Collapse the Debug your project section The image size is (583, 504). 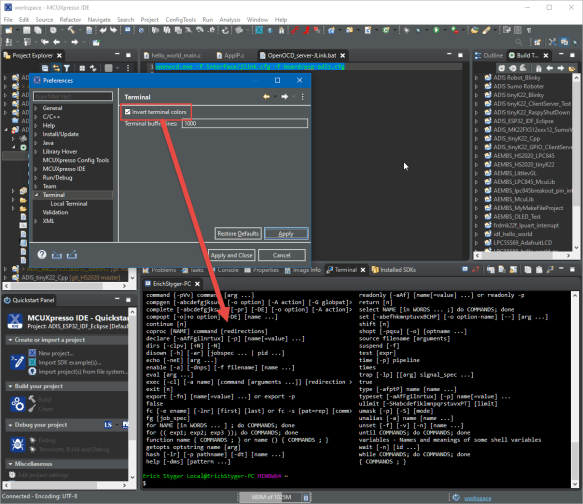pyautogui.click(x=10, y=425)
